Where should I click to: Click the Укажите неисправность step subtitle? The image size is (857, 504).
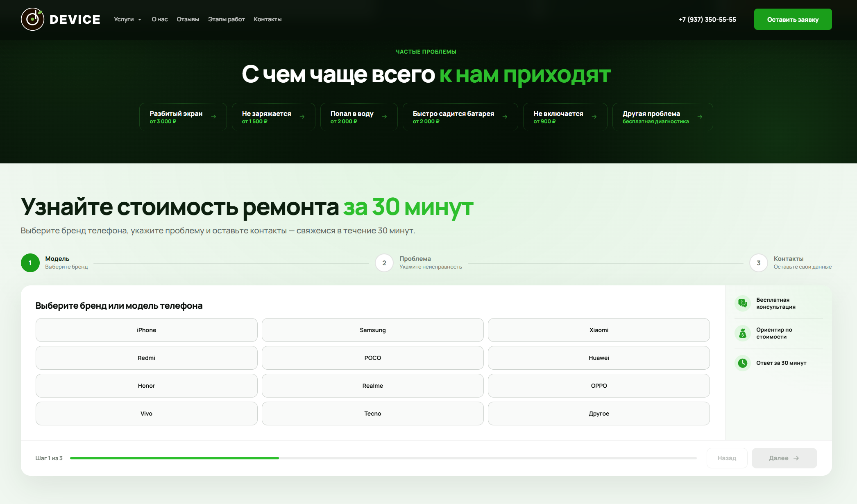tap(431, 267)
